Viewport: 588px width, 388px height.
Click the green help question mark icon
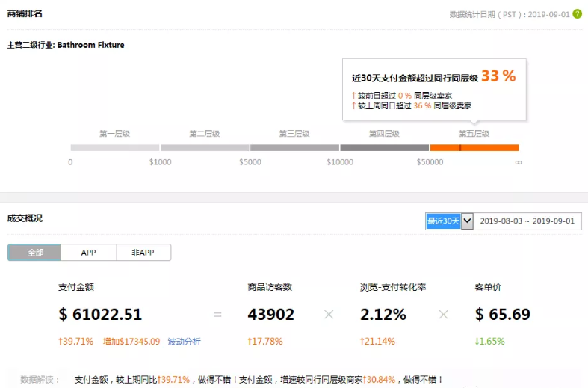click(x=578, y=14)
